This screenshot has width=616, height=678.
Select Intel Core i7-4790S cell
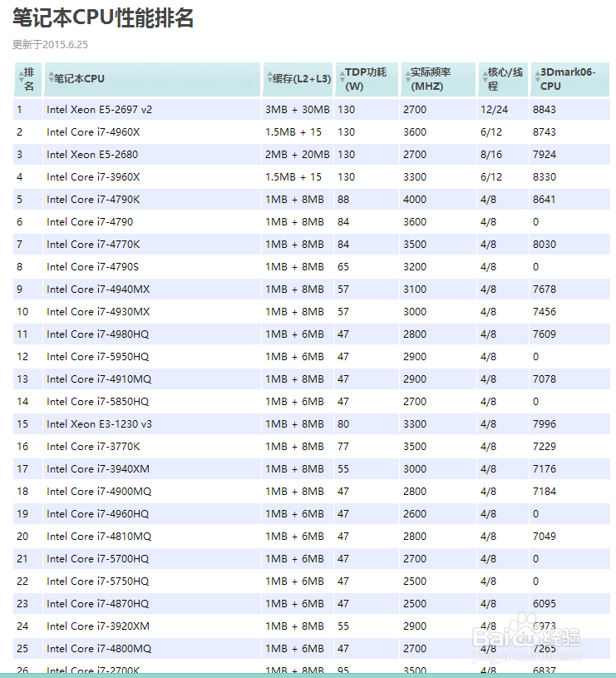[151, 267]
